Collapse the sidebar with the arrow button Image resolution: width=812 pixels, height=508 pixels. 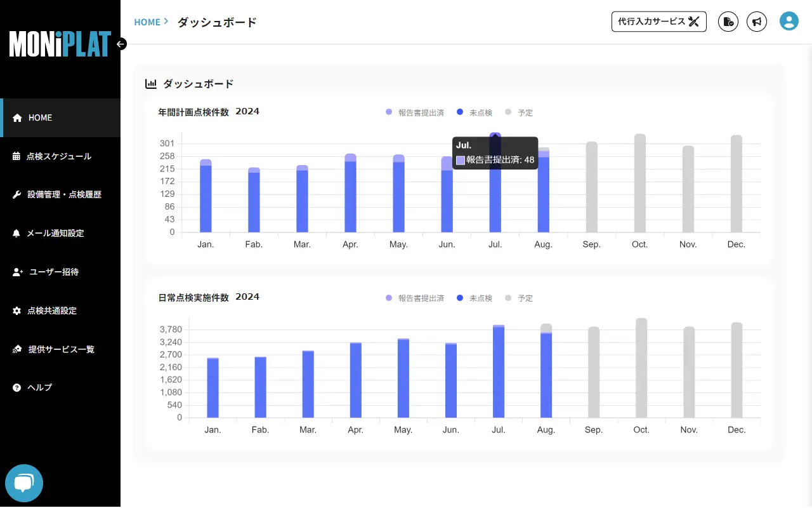click(121, 44)
